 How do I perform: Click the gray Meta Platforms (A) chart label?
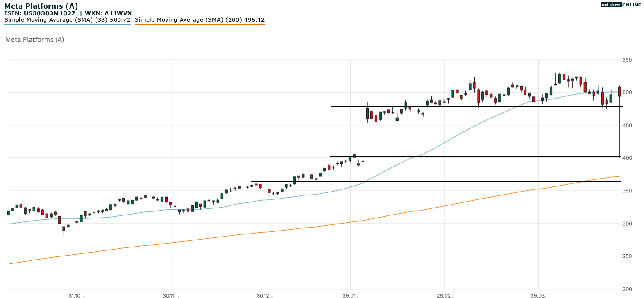point(35,39)
